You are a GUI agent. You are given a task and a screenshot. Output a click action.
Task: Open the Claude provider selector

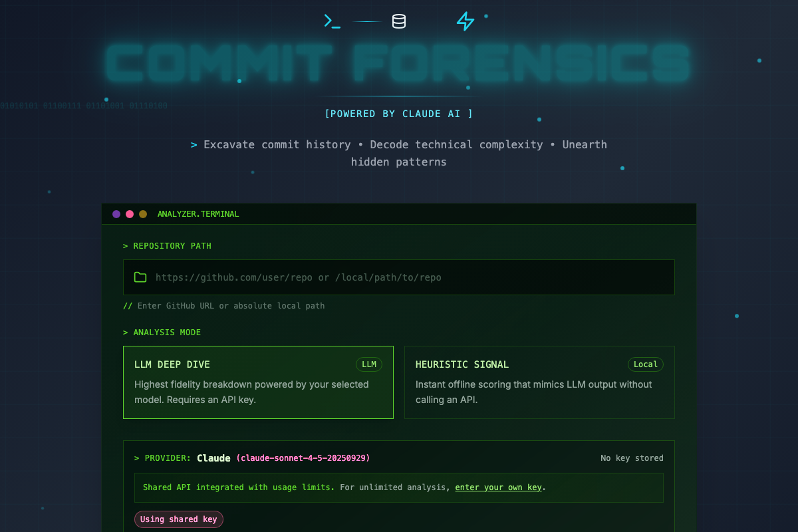pyautogui.click(x=213, y=458)
